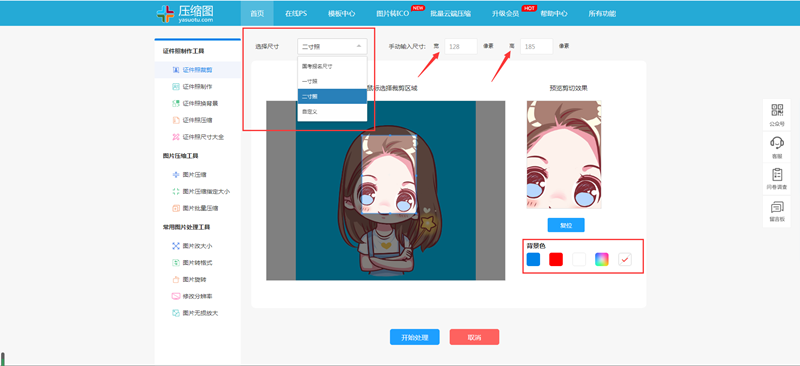800x366 pixels.
Task: Contact 客服 via headset icon
Action: coord(777,142)
